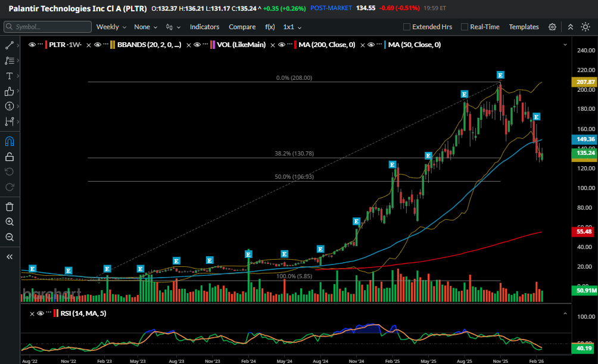
Task: Remove the MA (200, Close, 0) with X
Action: [273, 45]
